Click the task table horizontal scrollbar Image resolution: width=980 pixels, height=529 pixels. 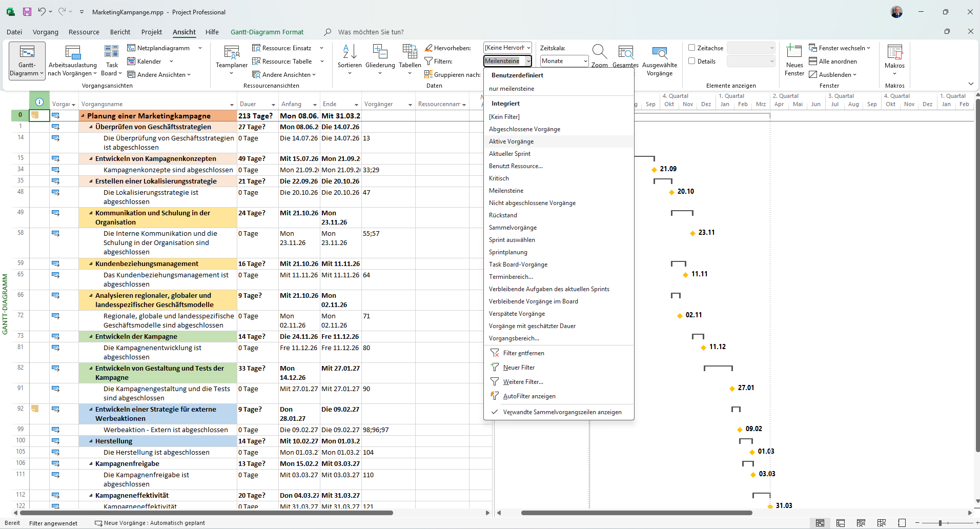tap(206, 513)
